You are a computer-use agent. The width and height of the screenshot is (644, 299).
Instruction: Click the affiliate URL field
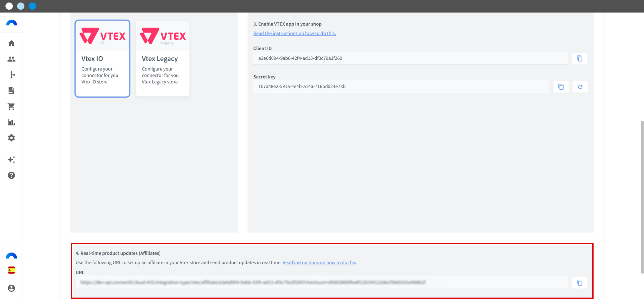[x=322, y=282]
